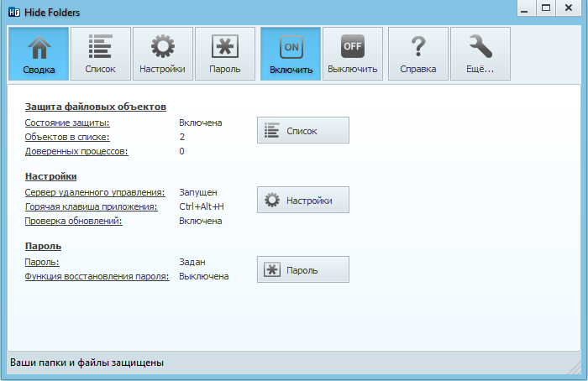
Task: Open the Ещё… wrench tools menu
Action: 480,54
